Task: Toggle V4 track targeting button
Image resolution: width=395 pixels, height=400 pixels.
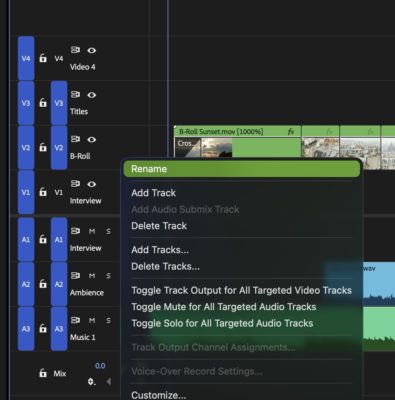Action: pyautogui.click(x=59, y=59)
